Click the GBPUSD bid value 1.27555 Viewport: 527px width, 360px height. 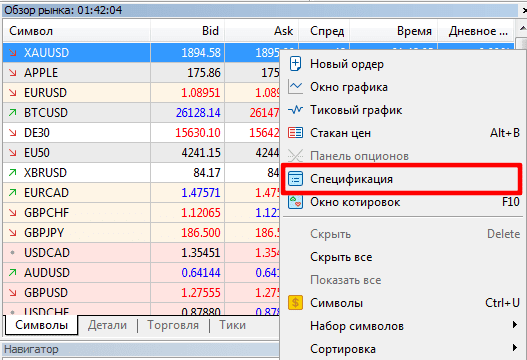coord(201,293)
